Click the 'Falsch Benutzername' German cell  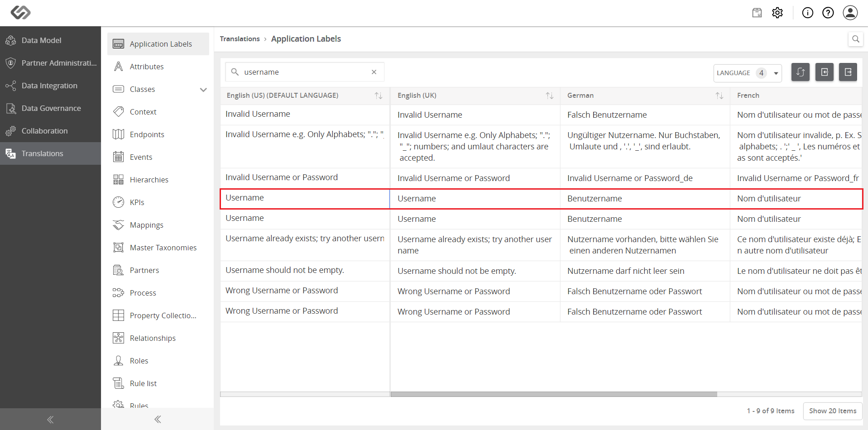pyautogui.click(x=645, y=115)
